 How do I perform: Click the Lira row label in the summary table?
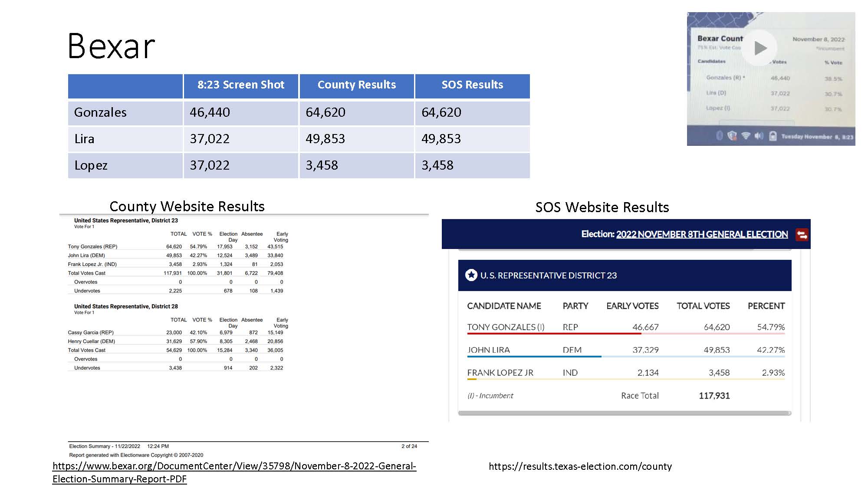coord(84,139)
